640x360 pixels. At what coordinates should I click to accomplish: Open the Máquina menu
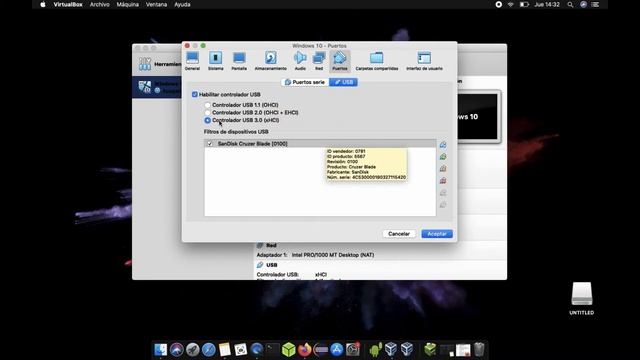pos(128,4)
